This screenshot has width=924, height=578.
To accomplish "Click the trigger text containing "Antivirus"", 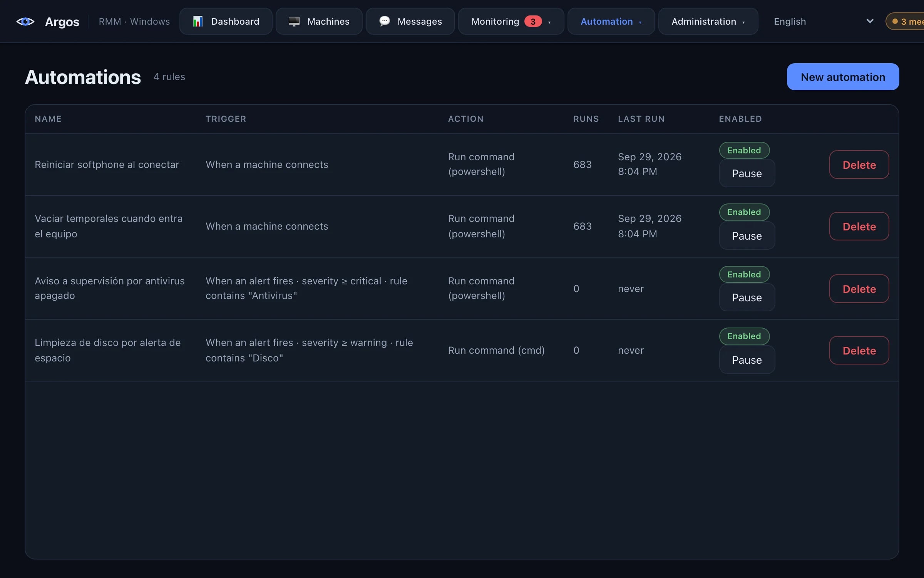I will pos(306,288).
